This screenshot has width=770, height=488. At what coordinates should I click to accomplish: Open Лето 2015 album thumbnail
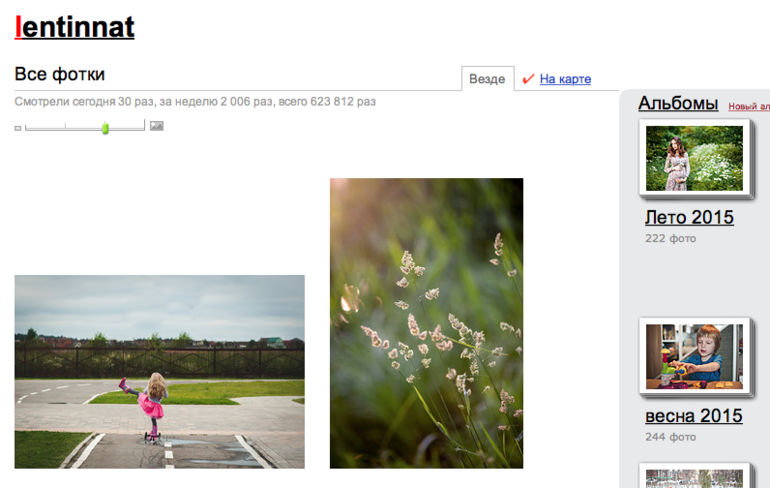pyautogui.click(x=694, y=158)
